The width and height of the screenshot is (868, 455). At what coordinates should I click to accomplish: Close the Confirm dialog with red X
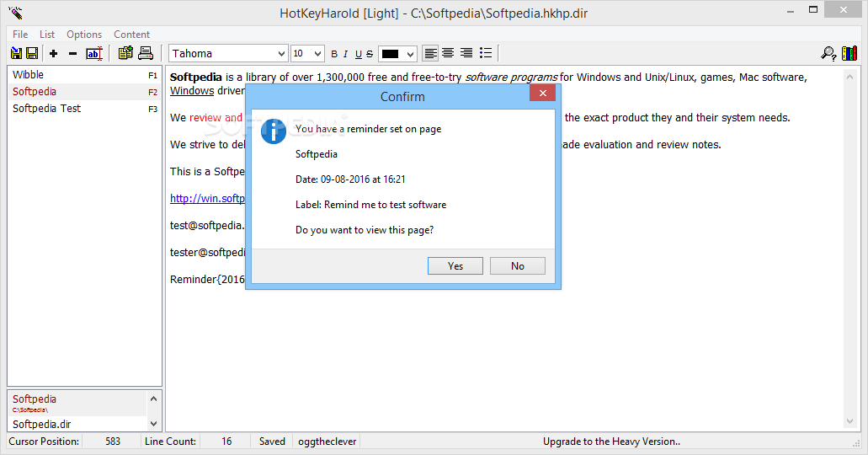click(542, 93)
